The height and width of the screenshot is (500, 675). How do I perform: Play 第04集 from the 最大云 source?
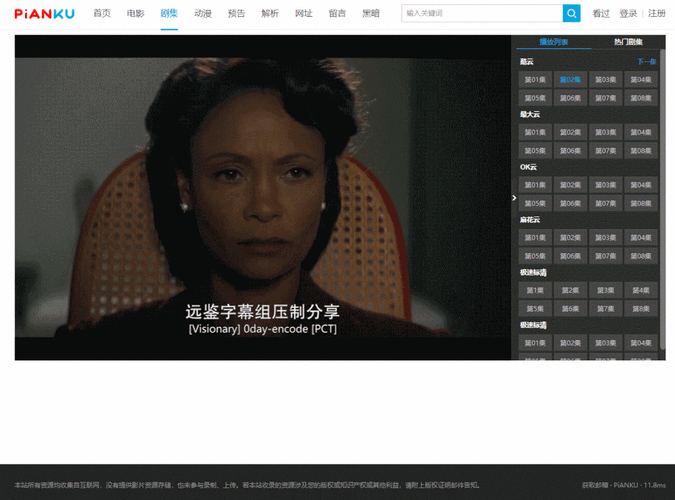coord(641,132)
